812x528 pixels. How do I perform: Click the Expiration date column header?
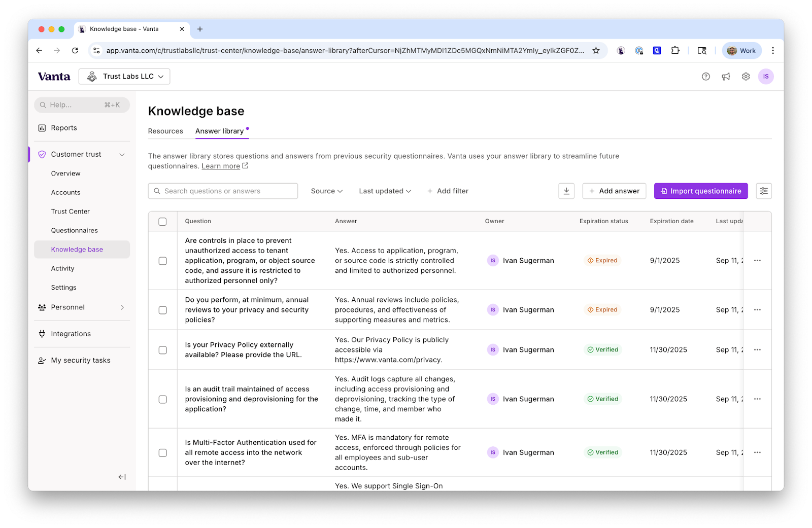[x=671, y=221]
